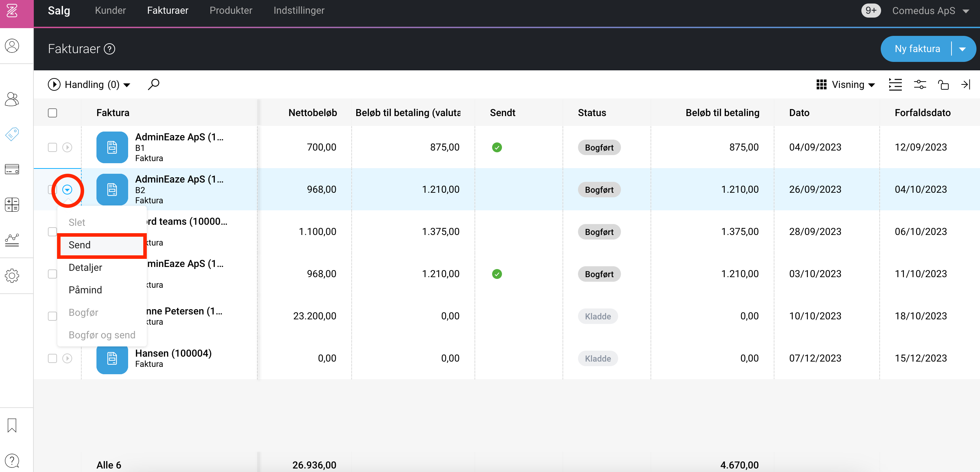Open the invoice search magnifier
980x472 pixels.
[x=154, y=84]
